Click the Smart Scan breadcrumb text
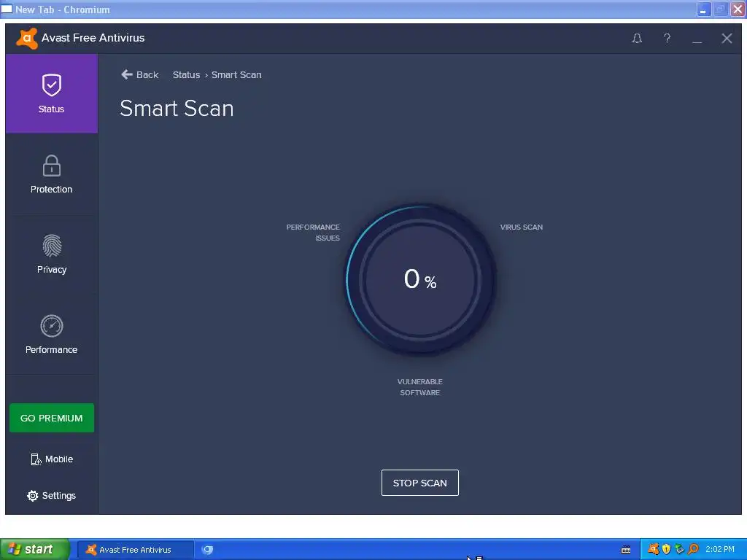This screenshot has width=747, height=560. pos(236,75)
